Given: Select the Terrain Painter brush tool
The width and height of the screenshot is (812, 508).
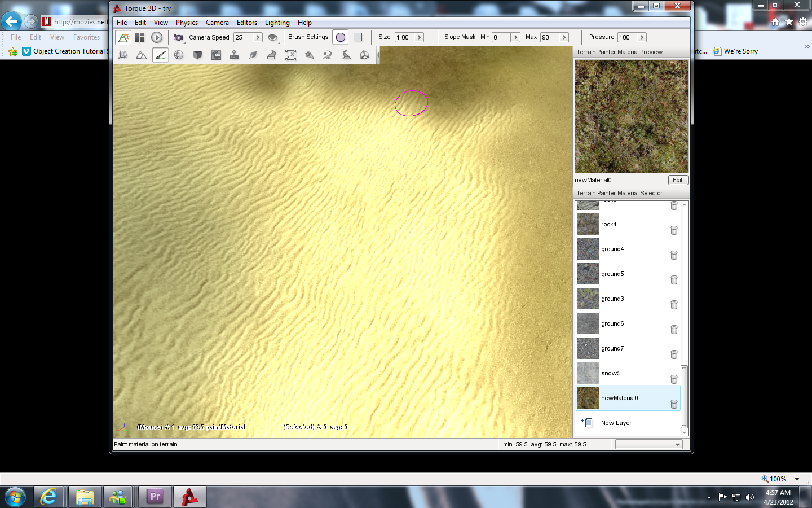Looking at the screenshot, I should click(x=160, y=55).
